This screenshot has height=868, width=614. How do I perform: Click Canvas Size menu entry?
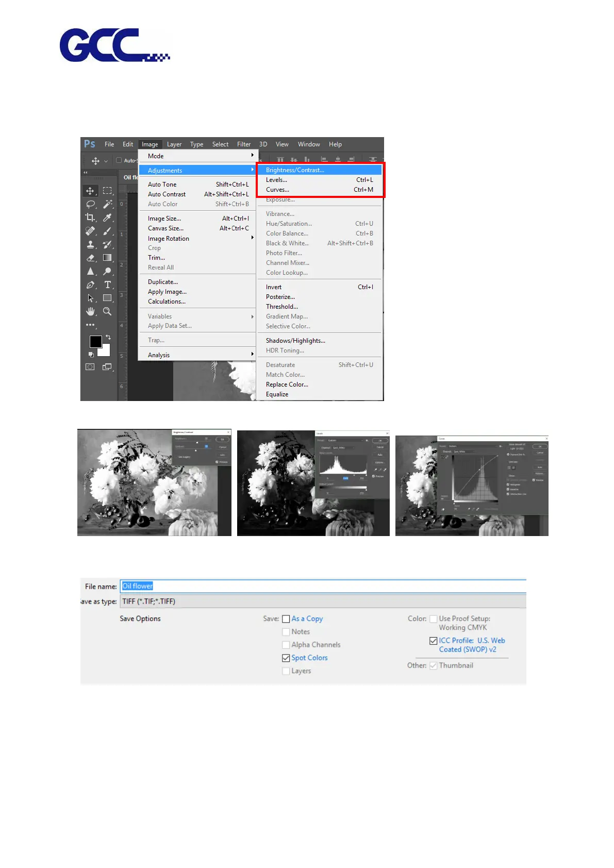click(x=197, y=228)
